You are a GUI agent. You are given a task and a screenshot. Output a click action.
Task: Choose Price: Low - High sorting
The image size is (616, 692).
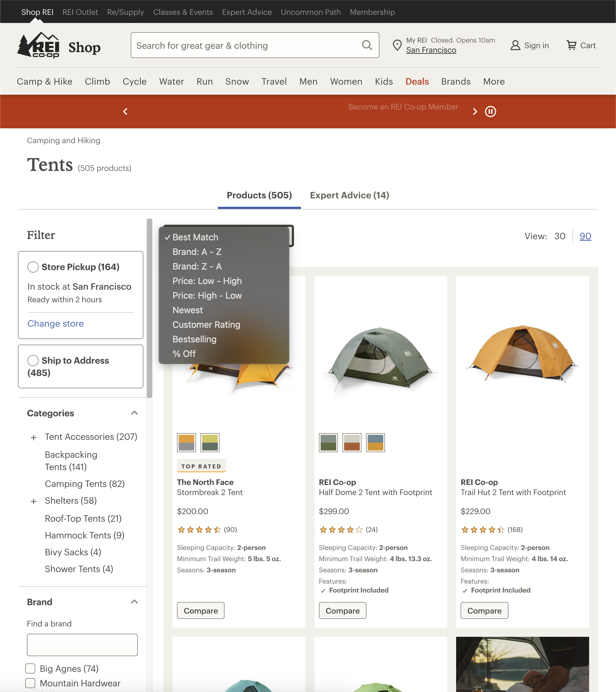(x=207, y=281)
